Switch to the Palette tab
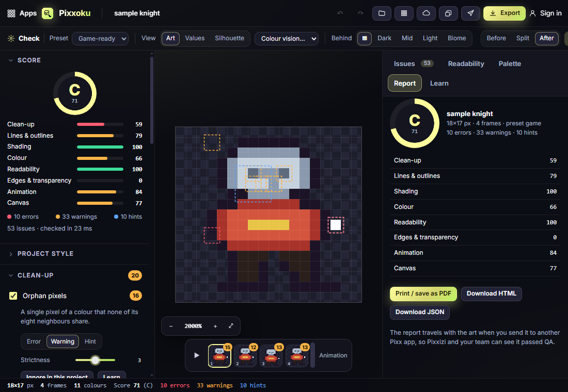The image size is (568, 392). (x=510, y=64)
